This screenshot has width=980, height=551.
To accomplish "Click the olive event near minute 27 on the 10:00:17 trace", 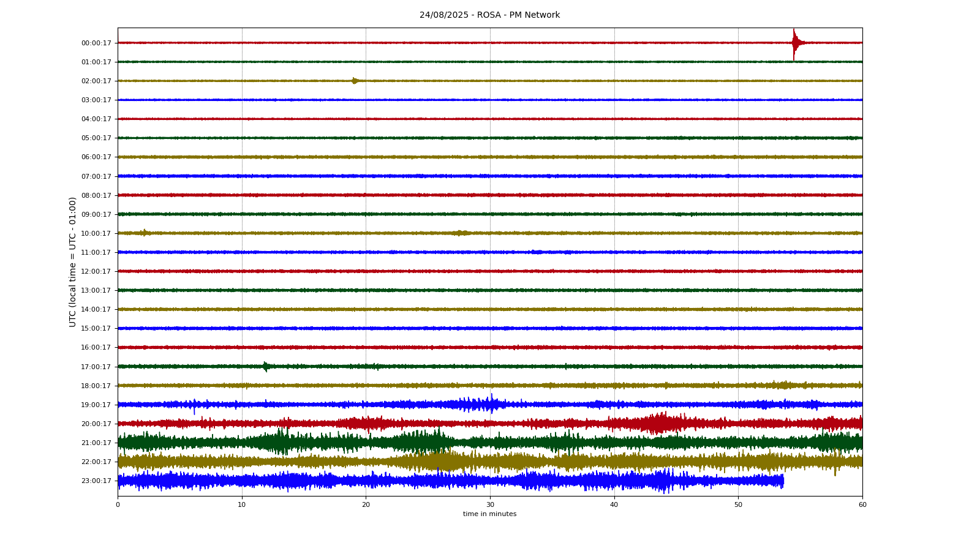I will pos(461,233).
